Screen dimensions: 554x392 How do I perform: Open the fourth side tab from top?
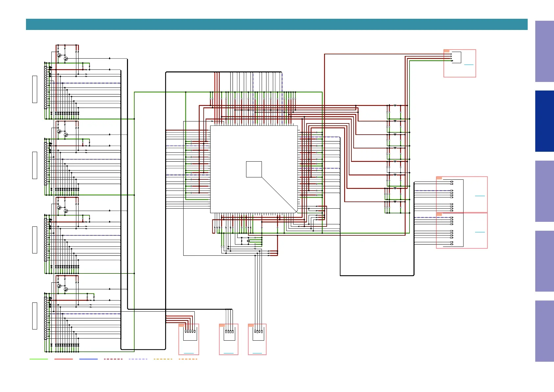pos(544,261)
